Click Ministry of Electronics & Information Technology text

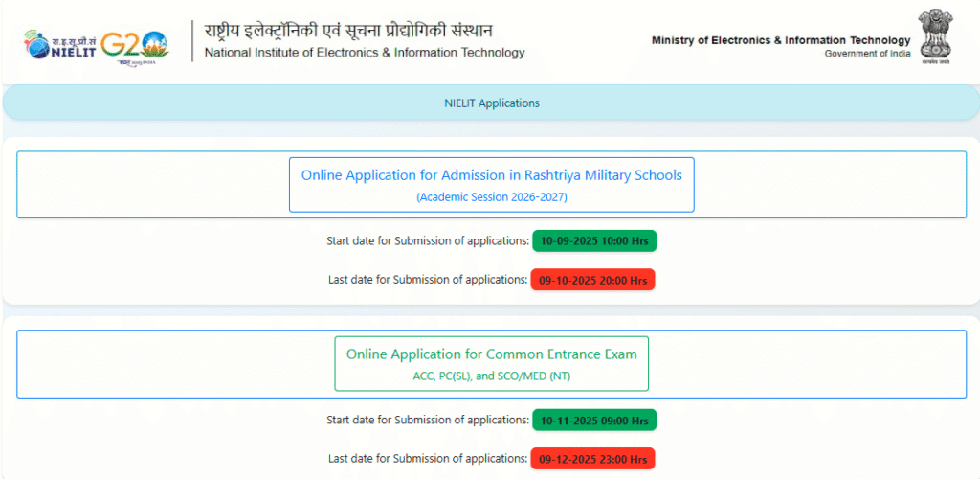(781, 40)
